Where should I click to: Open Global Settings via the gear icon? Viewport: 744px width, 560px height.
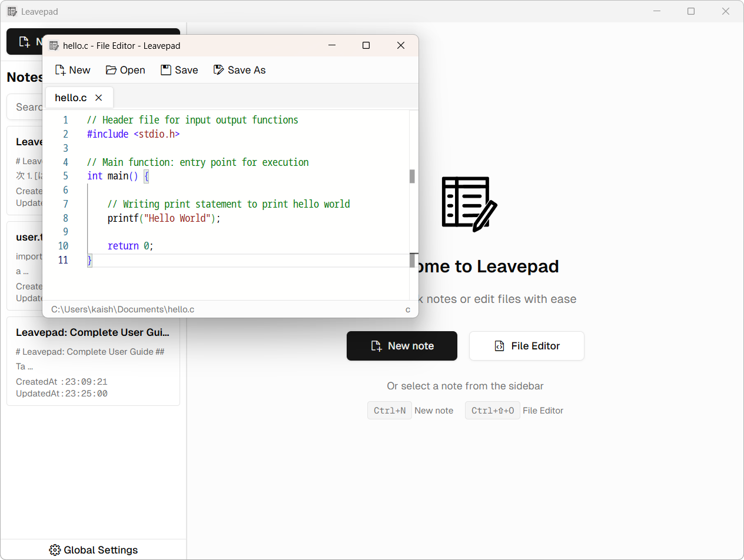click(x=55, y=549)
